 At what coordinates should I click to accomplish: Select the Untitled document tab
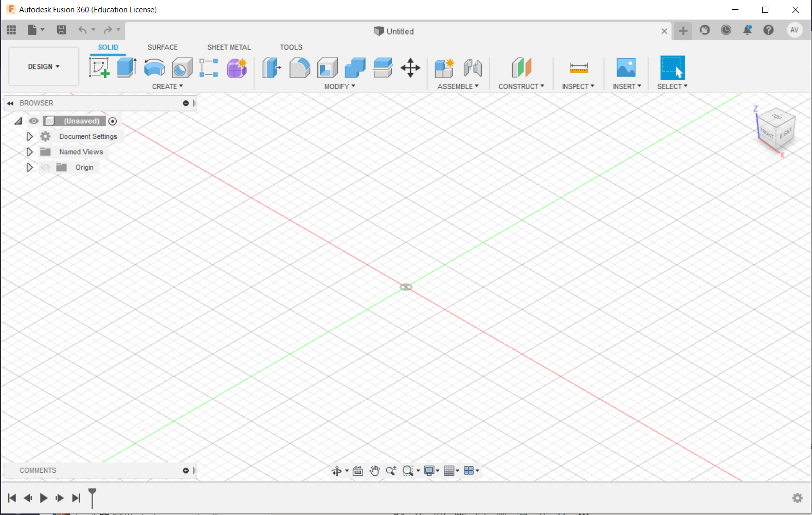point(393,31)
